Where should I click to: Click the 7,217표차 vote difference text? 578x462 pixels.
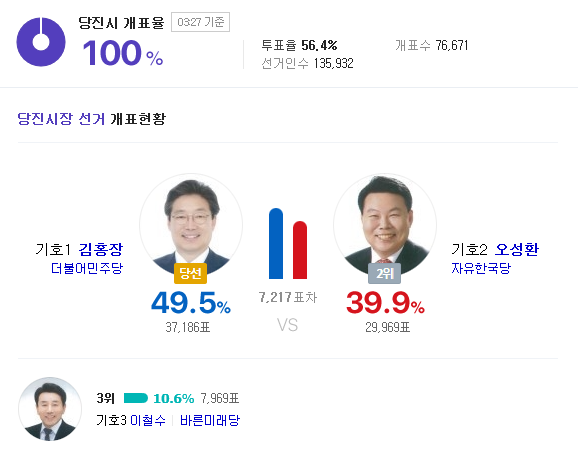tap(288, 297)
